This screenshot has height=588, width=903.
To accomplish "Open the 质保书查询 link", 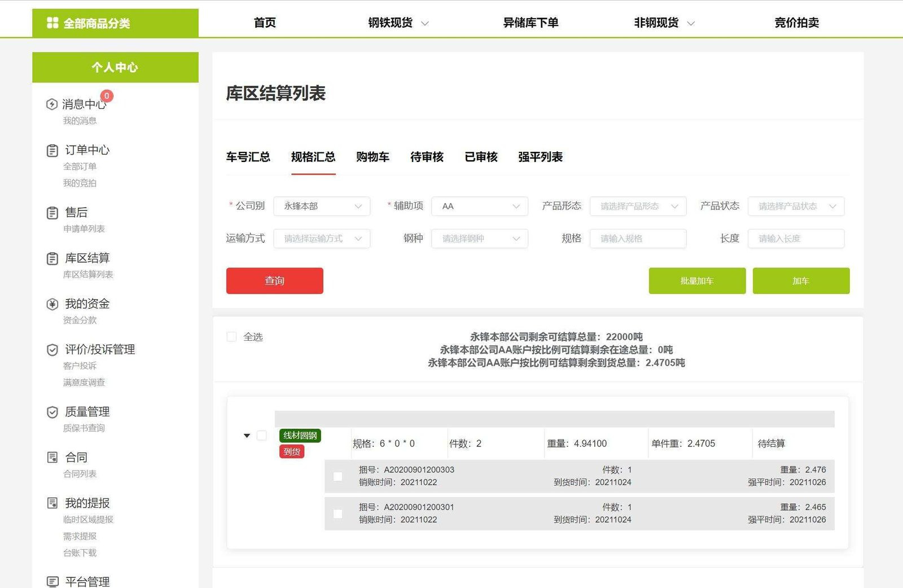I will pos(84,428).
